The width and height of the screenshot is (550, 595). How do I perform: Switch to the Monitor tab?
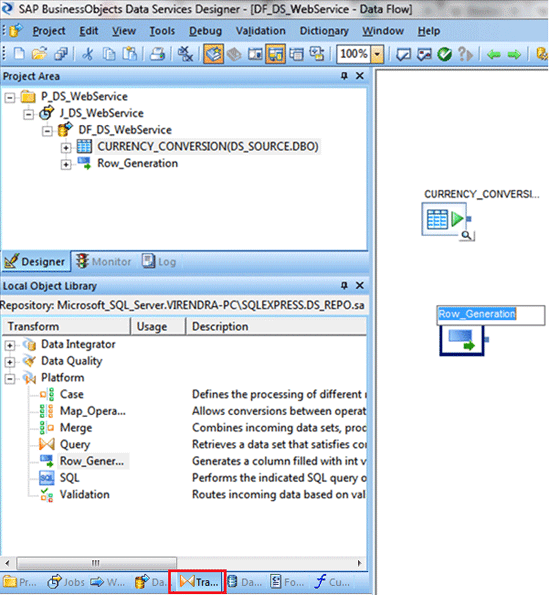click(x=104, y=261)
